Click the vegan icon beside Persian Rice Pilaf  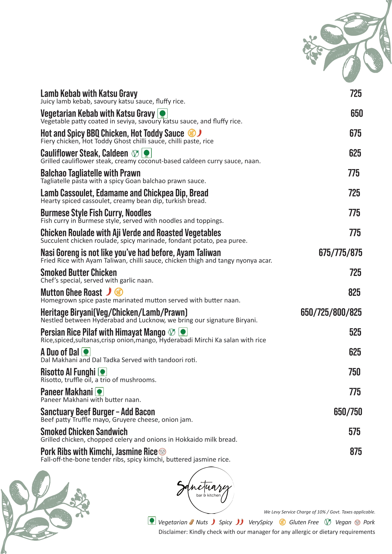(x=172, y=332)
